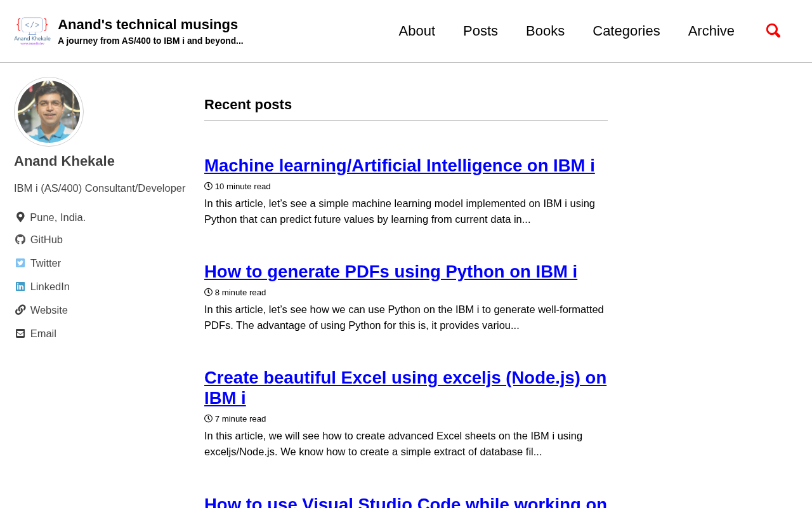Click the author profile photo
Screen dimensions: 812x508
tap(49, 112)
